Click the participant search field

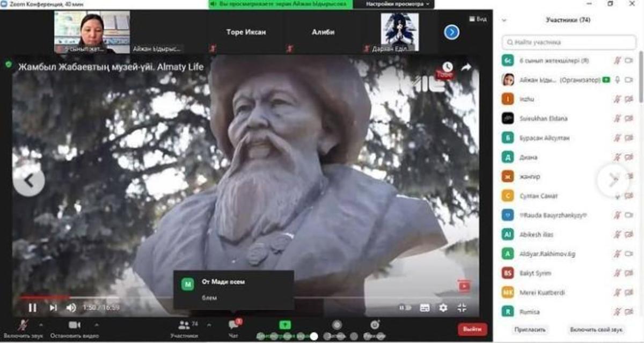point(569,42)
